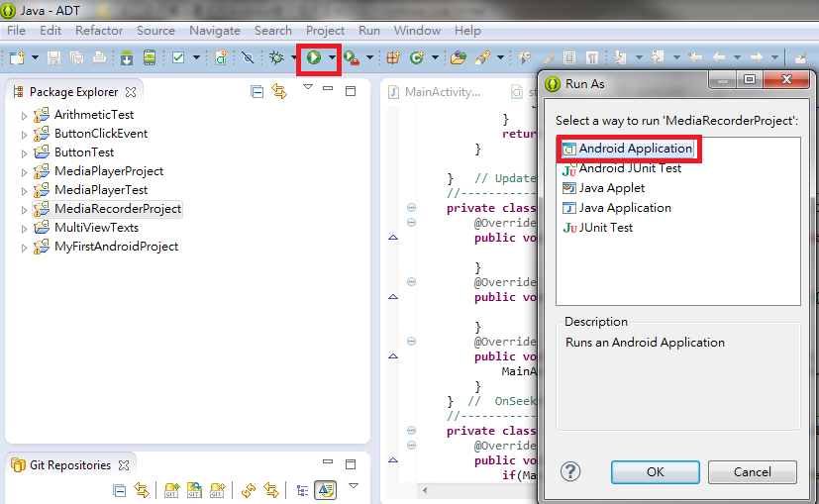Select JUnit Test option
819x504 pixels.
pos(597,228)
